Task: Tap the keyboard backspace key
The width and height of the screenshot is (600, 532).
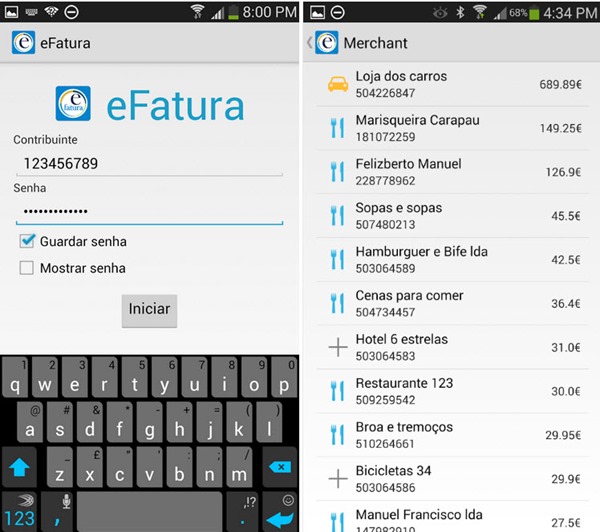Action: point(280,468)
